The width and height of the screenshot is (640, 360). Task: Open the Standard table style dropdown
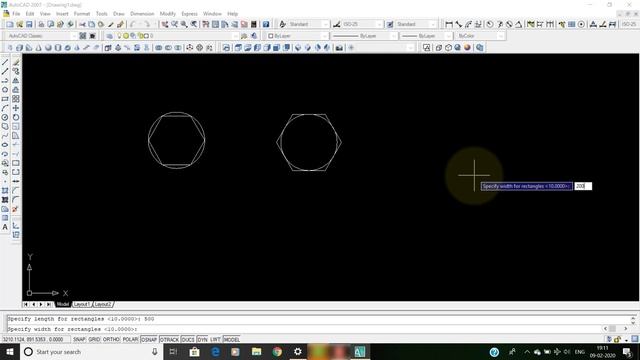coord(433,24)
